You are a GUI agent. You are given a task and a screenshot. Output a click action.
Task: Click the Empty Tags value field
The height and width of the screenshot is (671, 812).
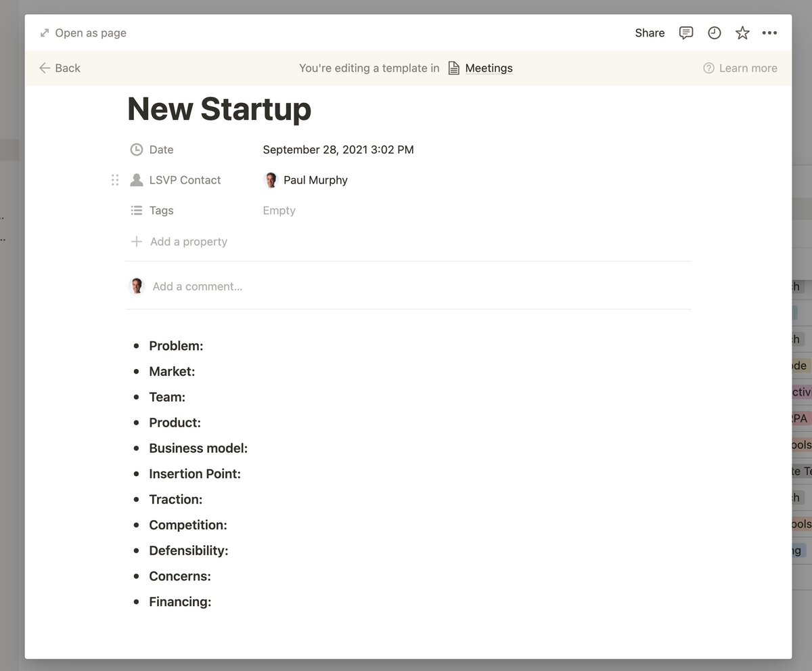click(x=279, y=211)
